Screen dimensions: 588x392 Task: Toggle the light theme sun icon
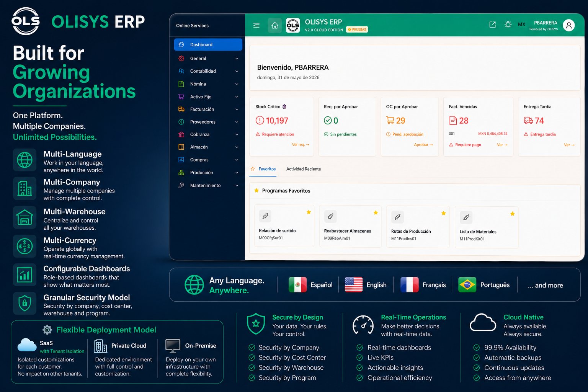tap(508, 24)
